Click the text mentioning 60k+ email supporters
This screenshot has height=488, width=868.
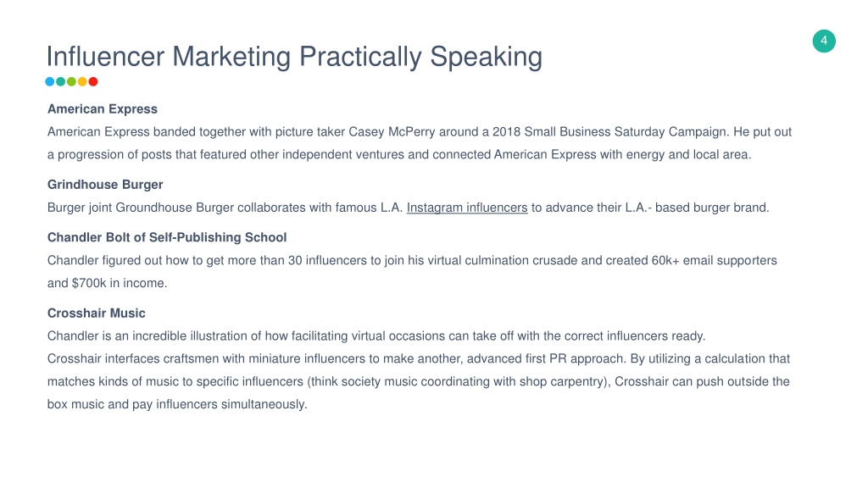tap(412, 261)
